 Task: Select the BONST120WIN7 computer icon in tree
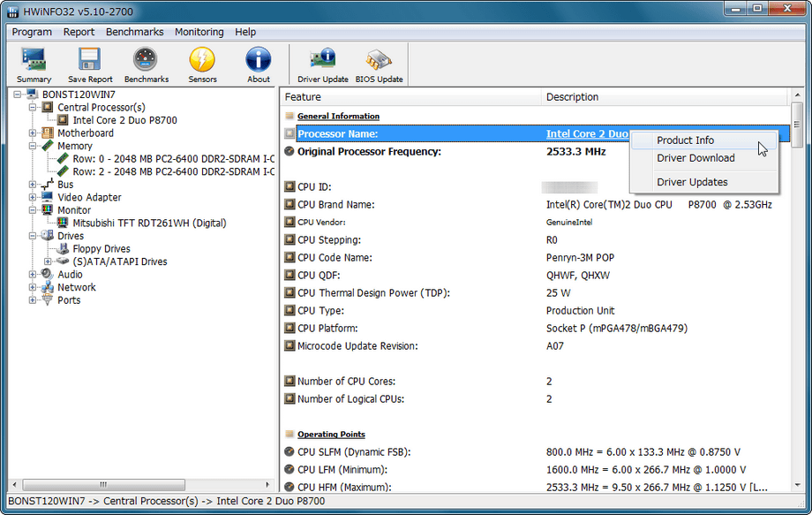pyautogui.click(x=32, y=95)
